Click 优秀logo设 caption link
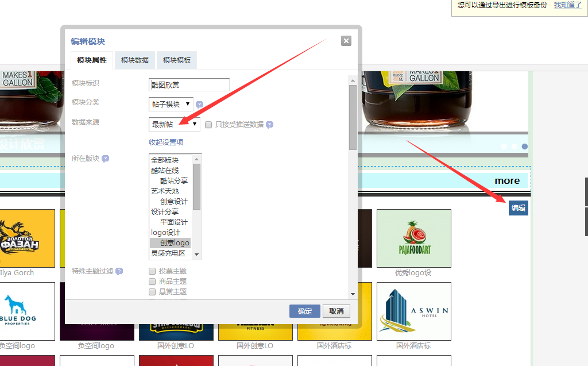Viewport: 588px width, 366px height. pos(413,273)
